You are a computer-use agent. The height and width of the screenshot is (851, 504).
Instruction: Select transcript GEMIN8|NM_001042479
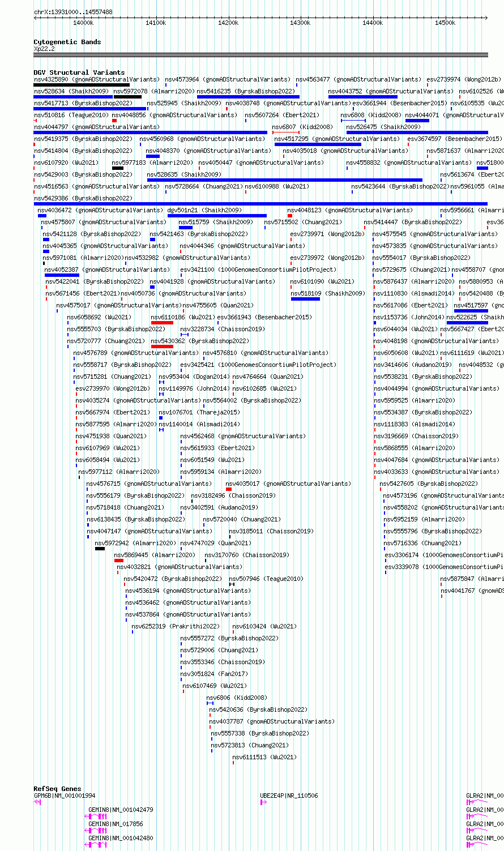pyautogui.click(x=121, y=810)
